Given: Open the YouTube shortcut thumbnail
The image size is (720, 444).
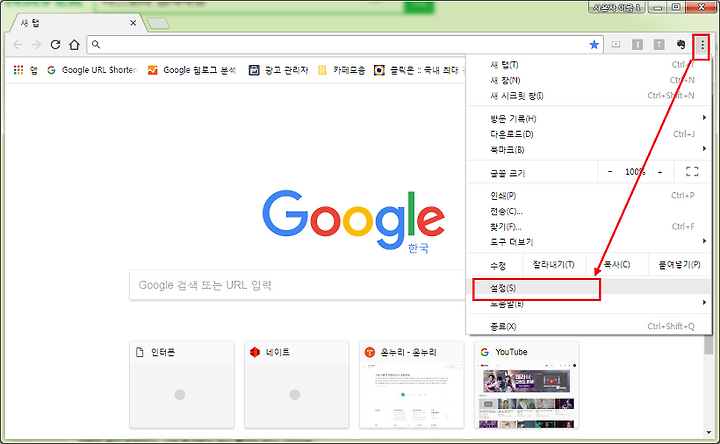Looking at the screenshot, I should (526, 384).
